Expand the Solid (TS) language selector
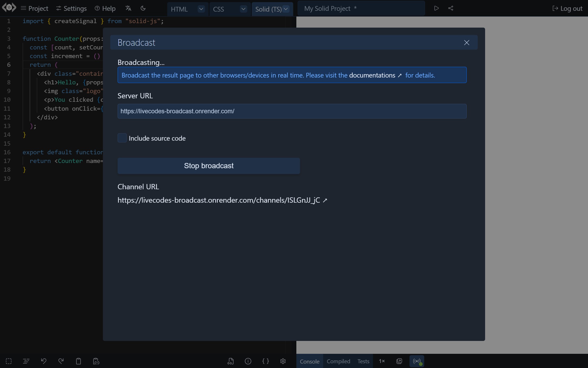Viewport: 588px width, 368px height. [x=286, y=9]
